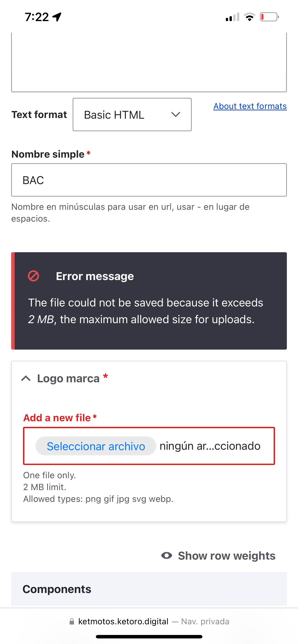Screen dimensions: 298x644
Task: Open About text formats link
Action: point(250,106)
